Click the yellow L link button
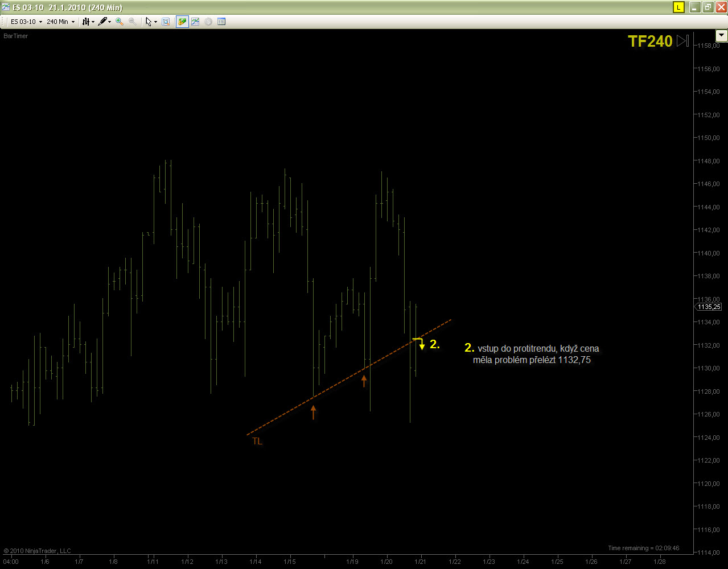 pyautogui.click(x=678, y=7)
